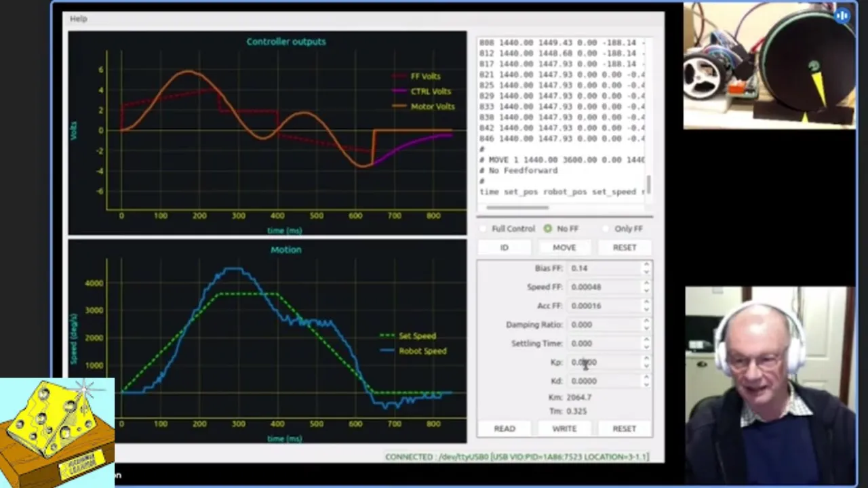Click the CONNECTED /dev/ttyUSB0 status text
The height and width of the screenshot is (488, 868).
[x=517, y=457]
